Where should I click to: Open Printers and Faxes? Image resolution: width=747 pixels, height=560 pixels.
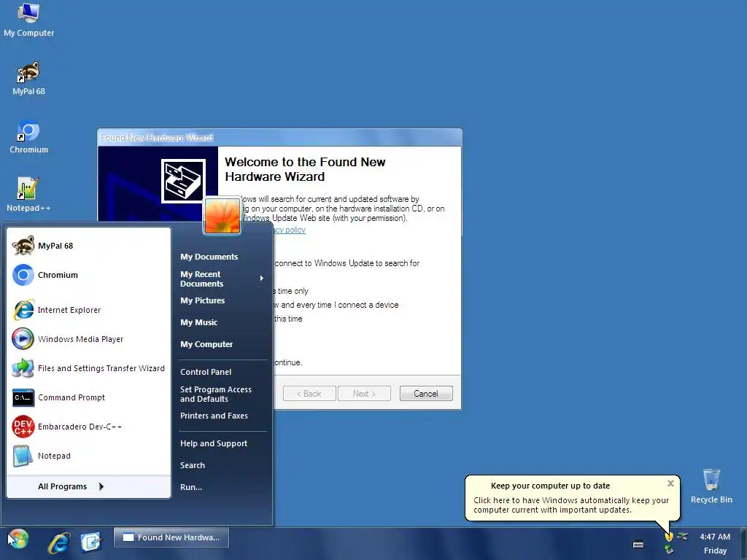(x=214, y=416)
